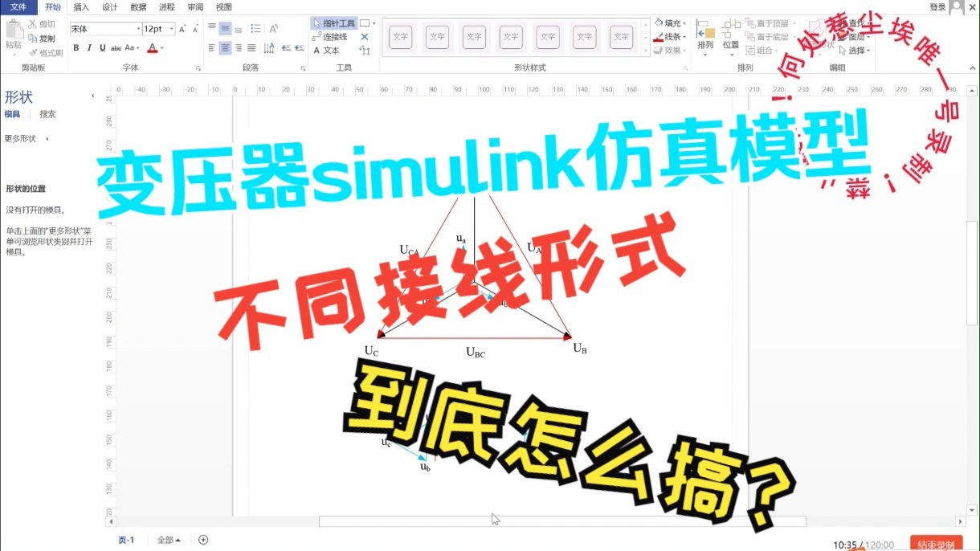
Task: Switch to the Search (搜索) tab in Shapes
Action: 48,114
